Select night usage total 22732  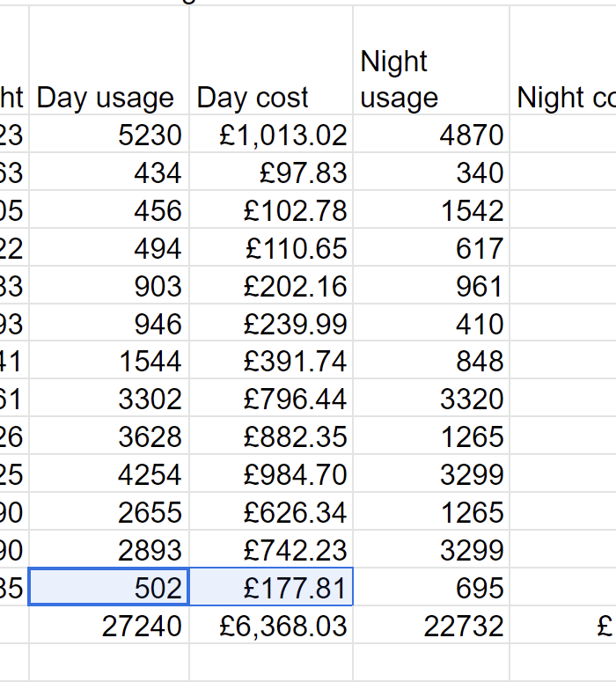click(431, 626)
